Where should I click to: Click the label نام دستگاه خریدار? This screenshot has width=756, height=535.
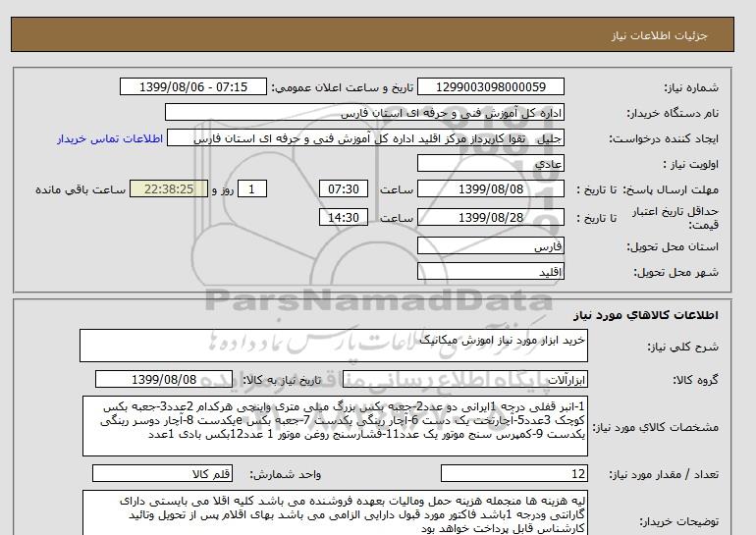coord(673,113)
